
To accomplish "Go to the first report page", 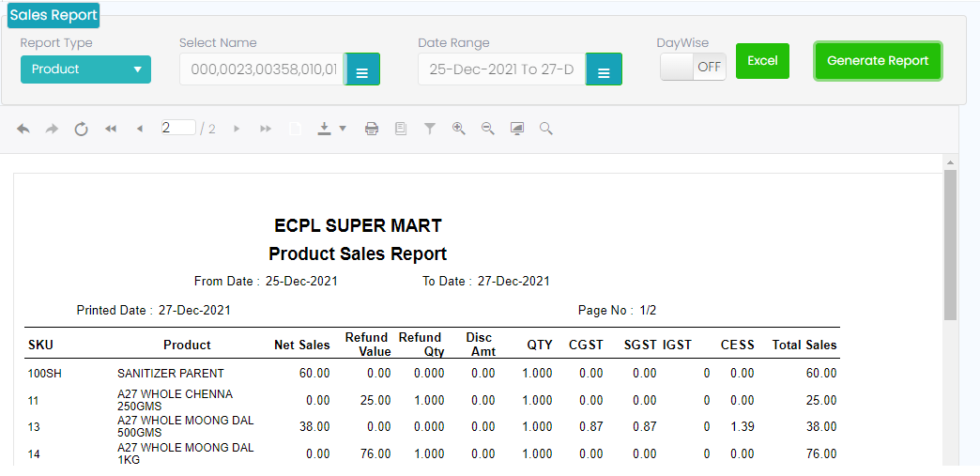I will [111, 129].
